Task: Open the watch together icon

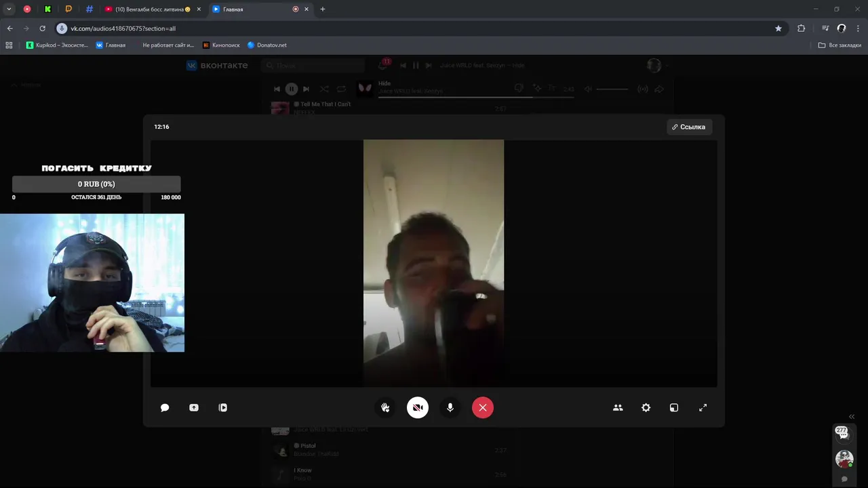Action: 223,407
